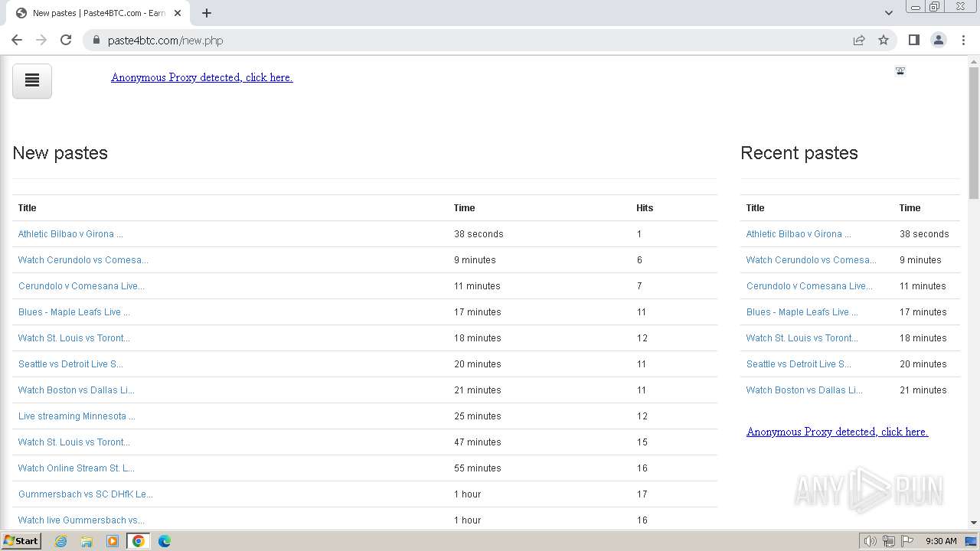Click the Hits column header
Image resolution: width=980 pixels, height=551 pixels.
tap(645, 208)
